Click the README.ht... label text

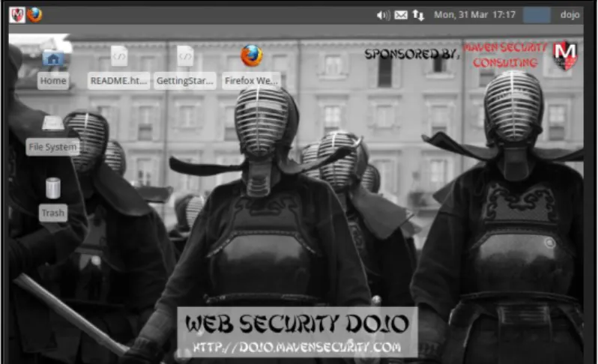coord(118,81)
